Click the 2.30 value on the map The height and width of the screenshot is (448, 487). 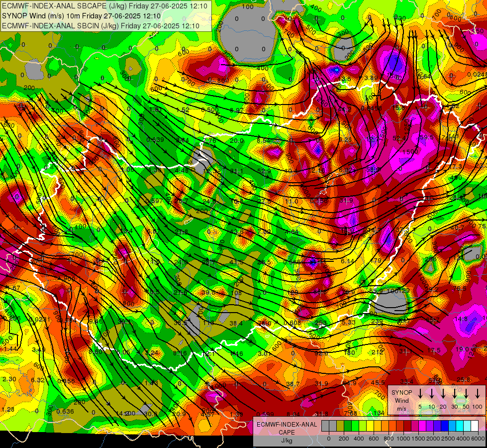coord(9,379)
